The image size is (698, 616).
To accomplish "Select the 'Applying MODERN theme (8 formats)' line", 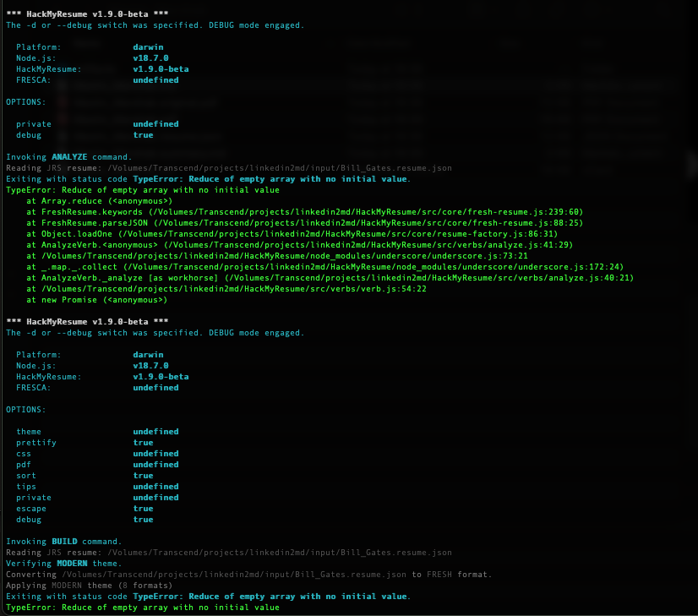I will tap(89, 586).
